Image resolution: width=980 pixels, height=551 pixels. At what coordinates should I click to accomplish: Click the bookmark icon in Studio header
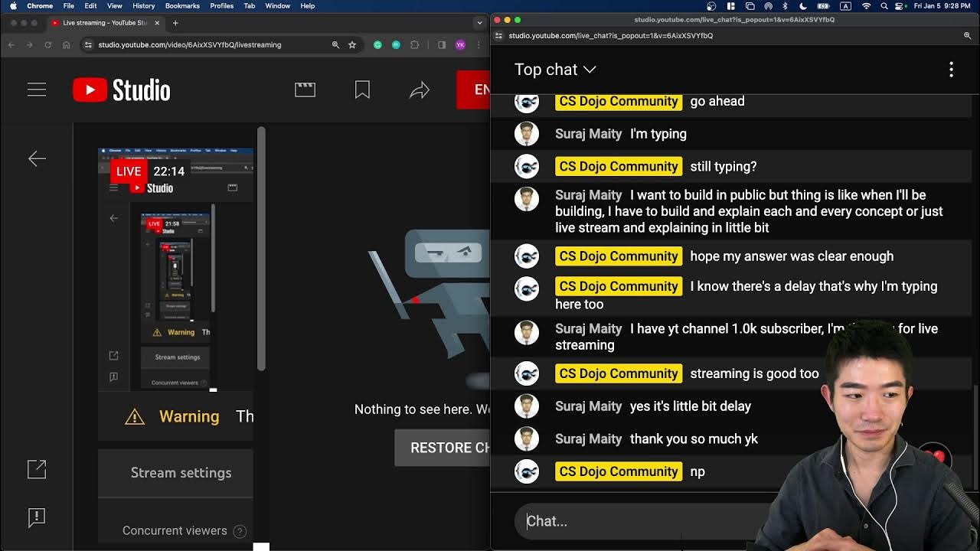pyautogui.click(x=362, y=90)
